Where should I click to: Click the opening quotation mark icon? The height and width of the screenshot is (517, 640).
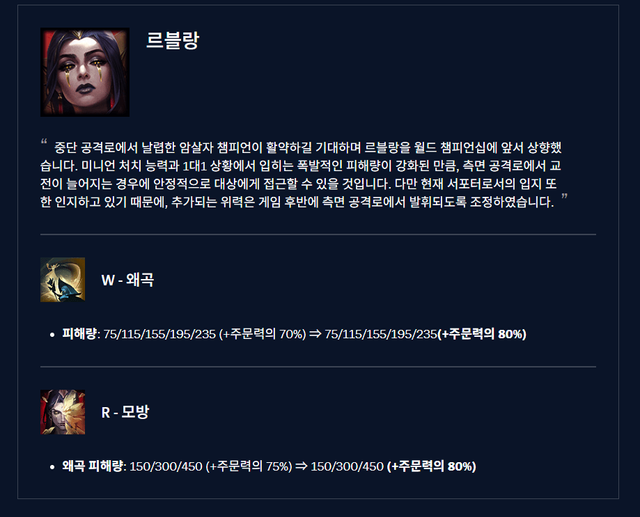tap(44, 142)
